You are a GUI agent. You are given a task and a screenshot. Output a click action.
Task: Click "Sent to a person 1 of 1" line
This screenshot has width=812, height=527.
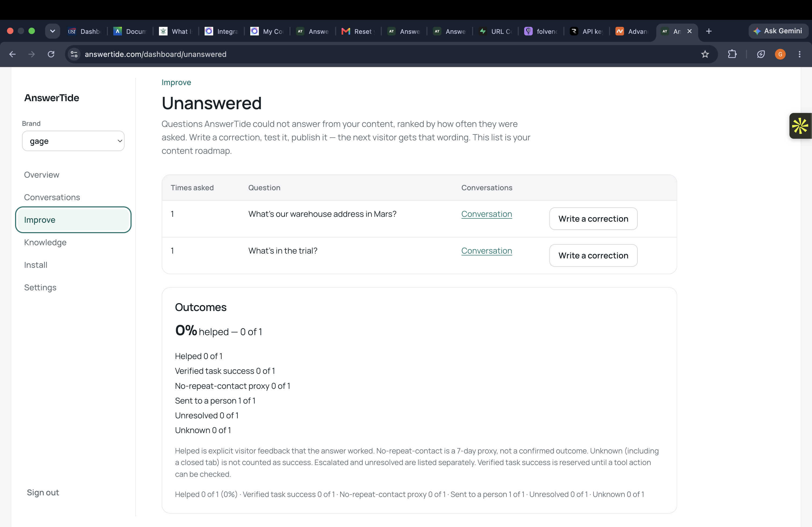[215, 401]
